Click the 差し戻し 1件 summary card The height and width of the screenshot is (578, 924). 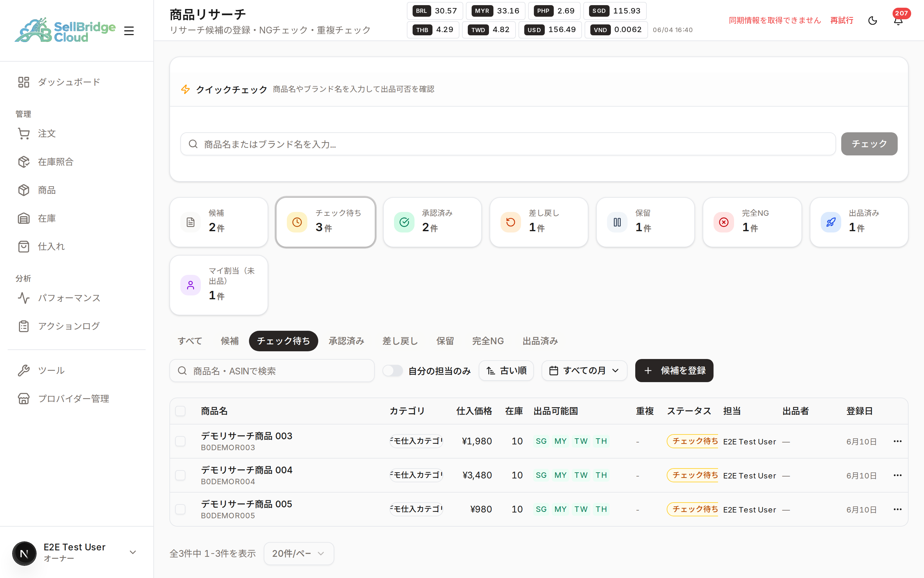point(539,222)
